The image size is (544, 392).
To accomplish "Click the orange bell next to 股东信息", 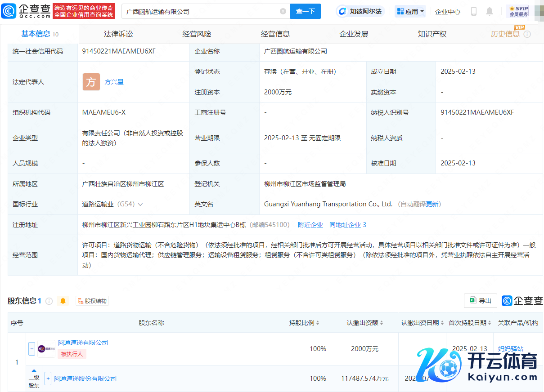I will pos(63,301).
